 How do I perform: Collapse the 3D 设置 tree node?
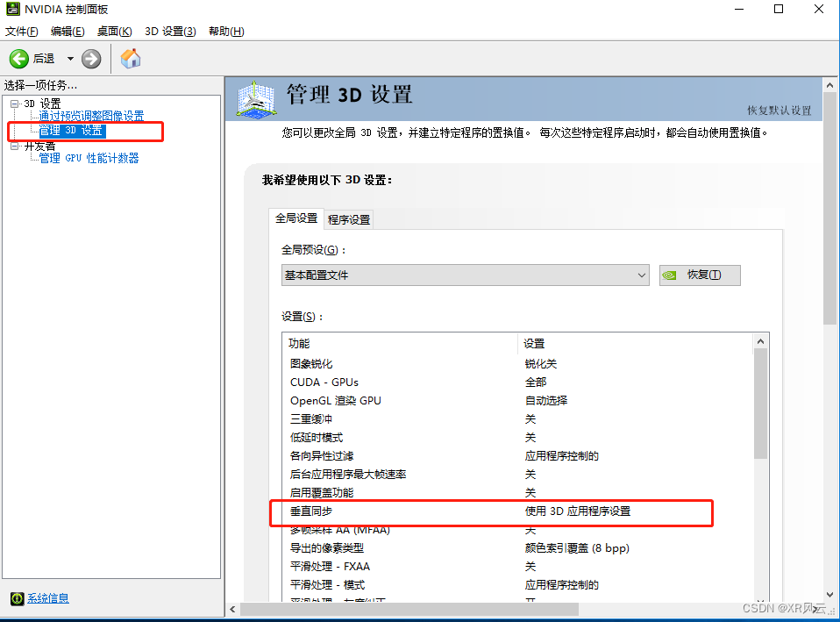coord(14,104)
